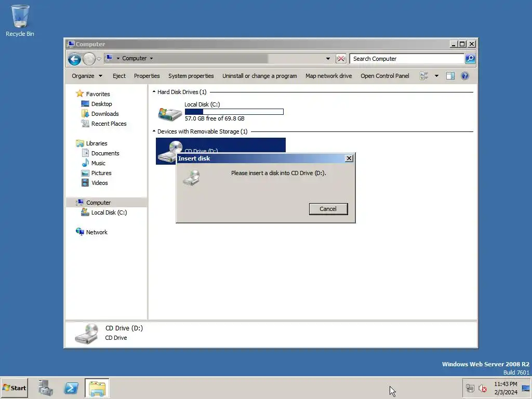Click the Videos filmstrip icon
Screen dimensions: 532x399
pos(85,182)
